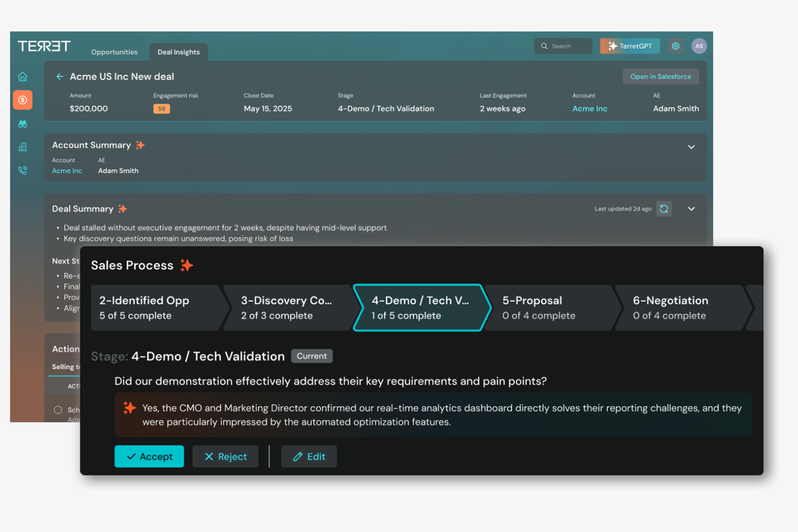
Task: Click the Search field in the top bar
Action: [563, 46]
